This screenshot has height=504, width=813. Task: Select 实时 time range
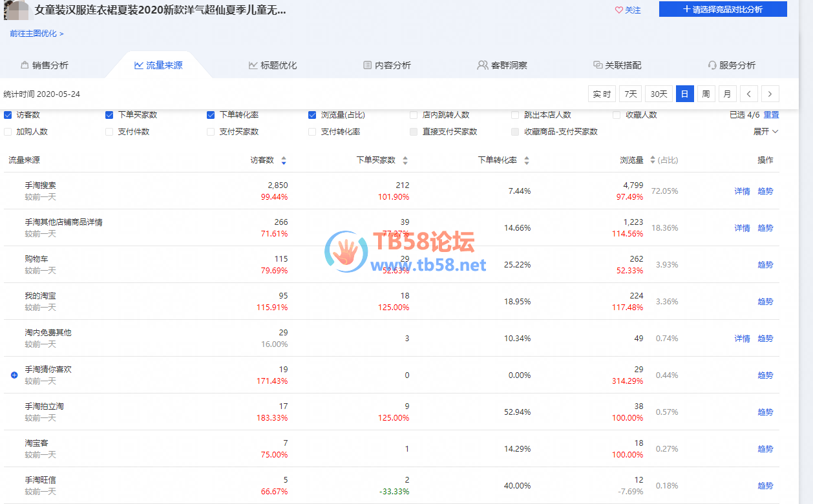point(602,94)
